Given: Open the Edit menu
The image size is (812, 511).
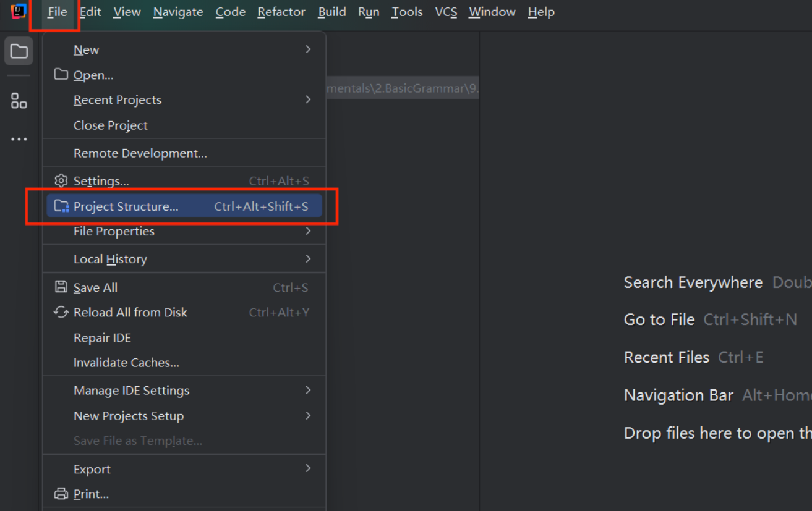Looking at the screenshot, I should (90, 12).
